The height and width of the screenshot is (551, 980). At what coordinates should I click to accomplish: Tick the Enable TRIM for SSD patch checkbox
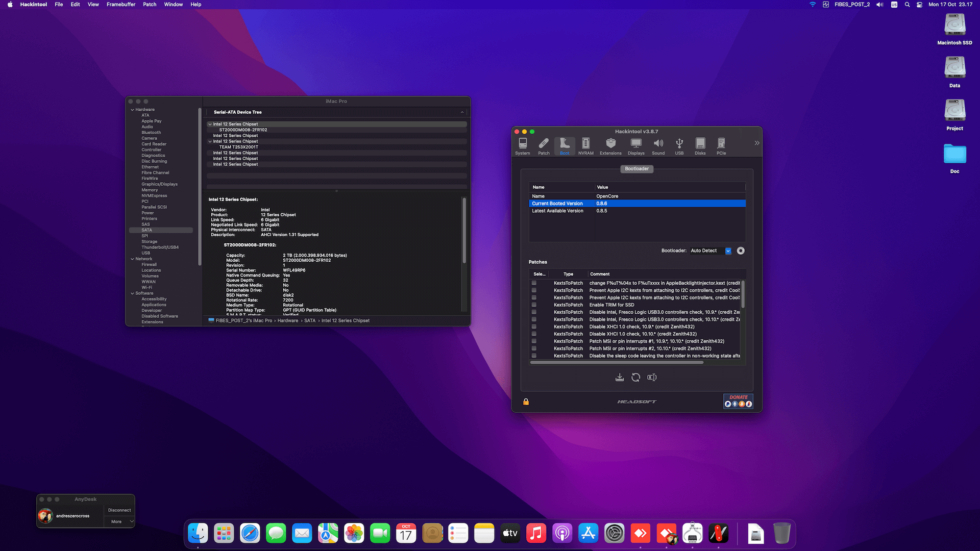(534, 305)
